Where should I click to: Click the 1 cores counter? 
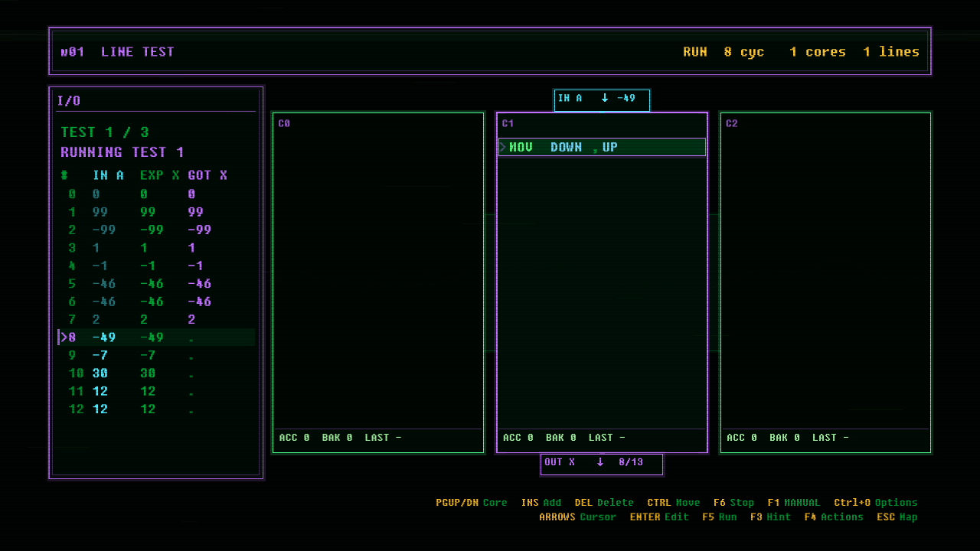(818, 52)
